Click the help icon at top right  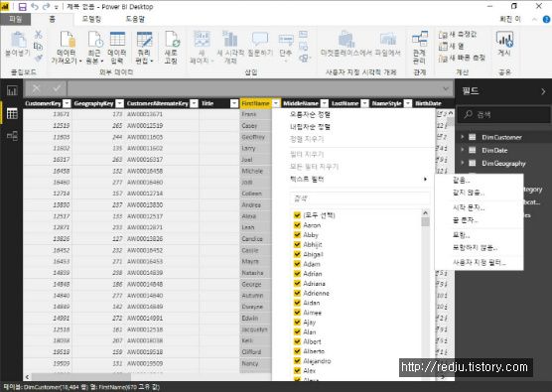pyautogui.click(x=546, y=20)
